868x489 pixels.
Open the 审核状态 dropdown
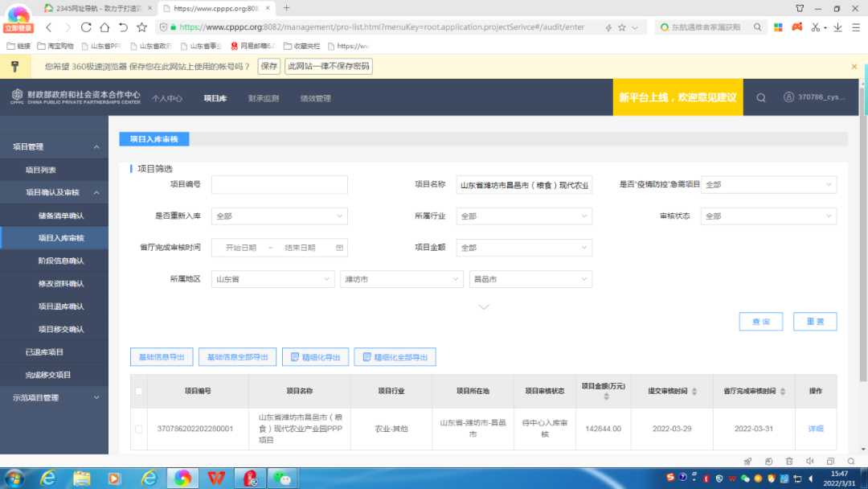pos(768,216)
